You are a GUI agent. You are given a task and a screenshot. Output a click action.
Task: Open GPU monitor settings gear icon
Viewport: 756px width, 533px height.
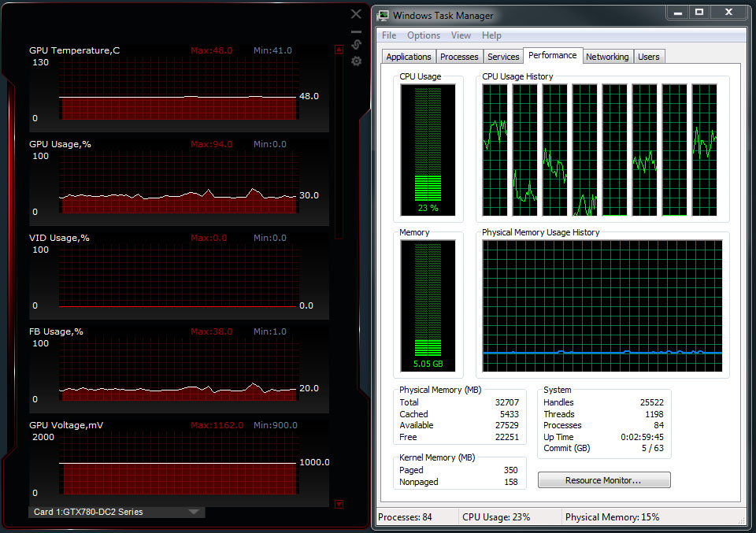tap(357, 61)
